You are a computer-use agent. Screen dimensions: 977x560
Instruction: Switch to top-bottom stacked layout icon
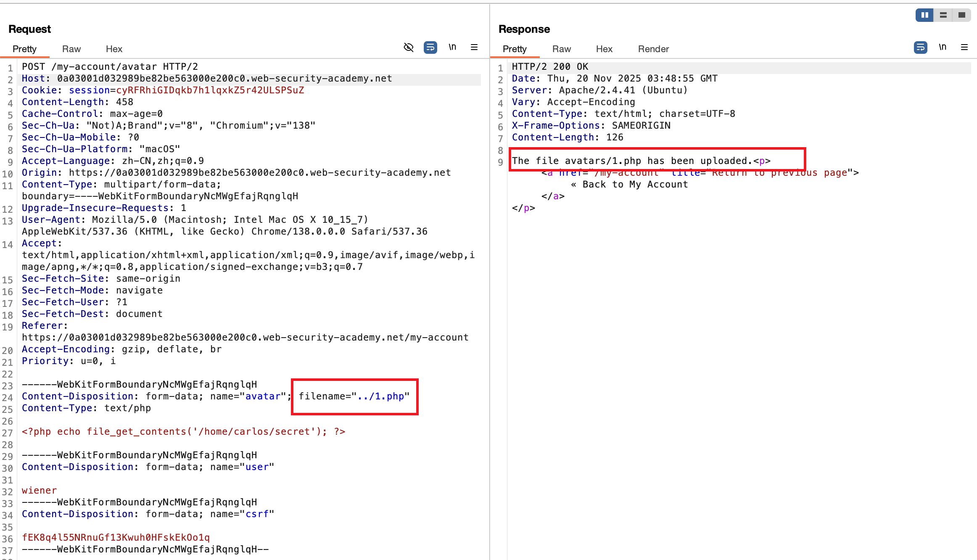point(943,15)
